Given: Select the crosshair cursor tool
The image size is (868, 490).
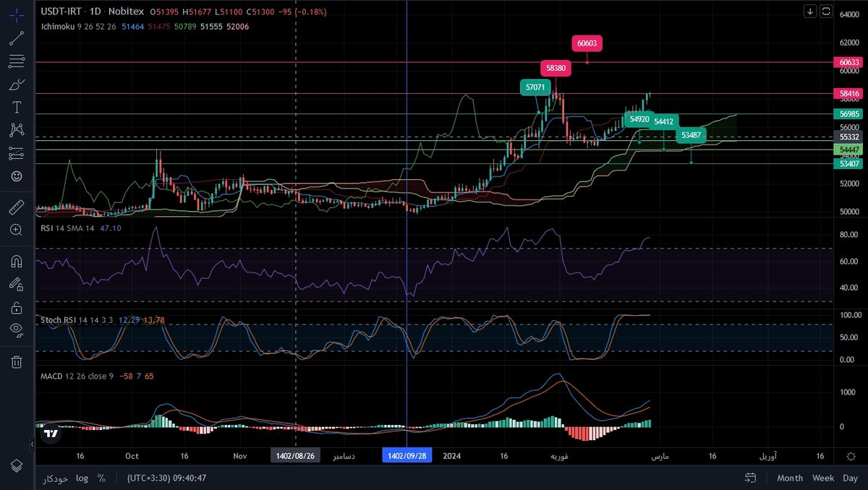Looking at the screenshot, I should [x=17, y=13].
